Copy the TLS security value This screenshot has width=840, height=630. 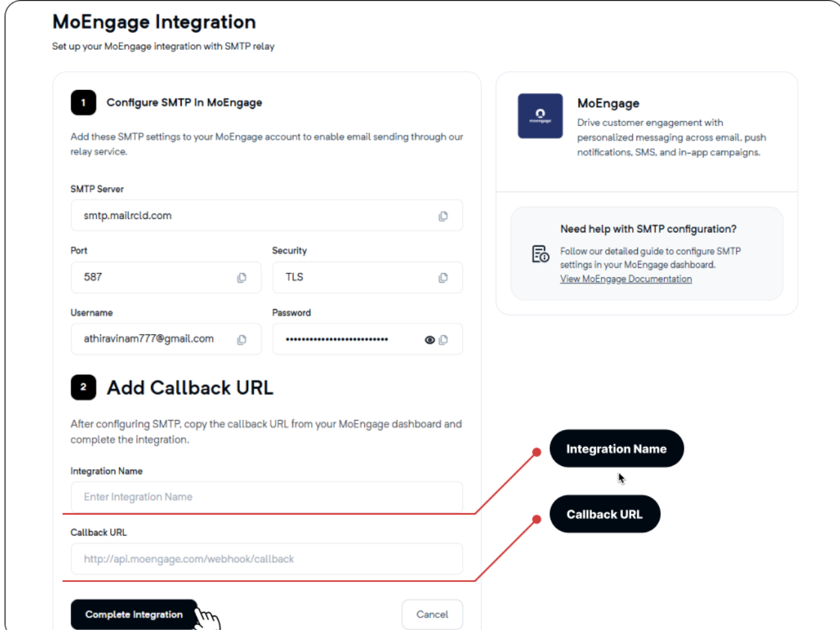[x=443, y=278]
